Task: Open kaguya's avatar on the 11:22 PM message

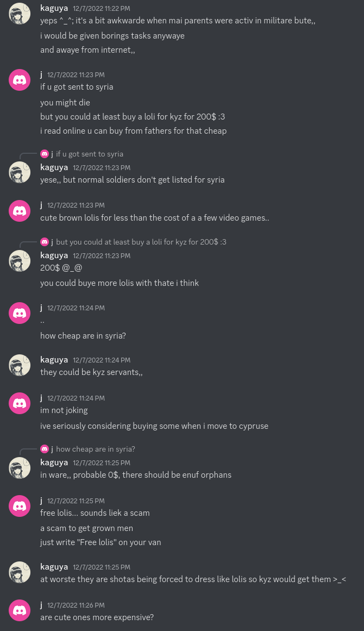Action: pos(20,14)
